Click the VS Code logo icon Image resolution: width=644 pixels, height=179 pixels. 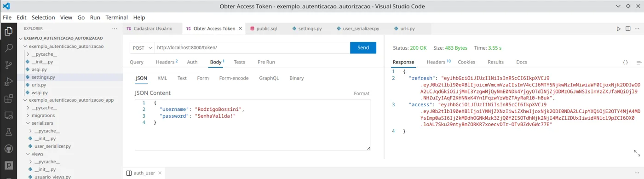(x=6, y=6)
